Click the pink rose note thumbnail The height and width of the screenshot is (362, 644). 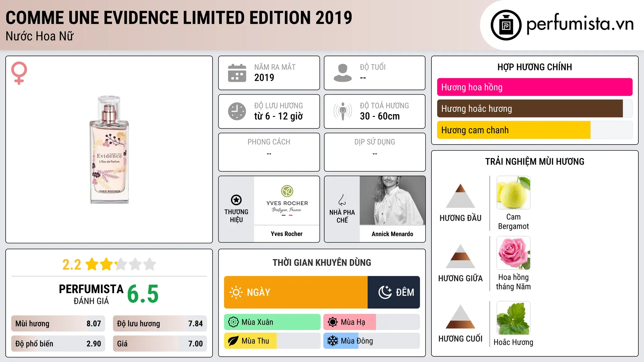click(514, 253)
